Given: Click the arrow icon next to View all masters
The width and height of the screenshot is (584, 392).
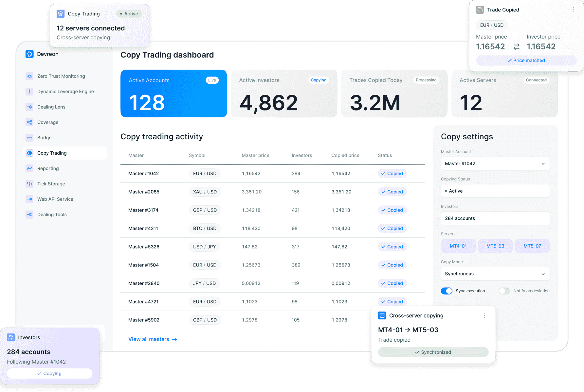Looking at the screenshot, I should click(174, 339).
